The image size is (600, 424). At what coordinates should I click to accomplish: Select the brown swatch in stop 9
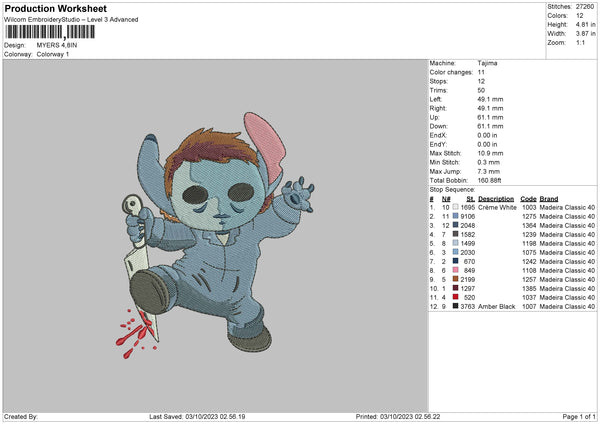click(x=457, y=279)
